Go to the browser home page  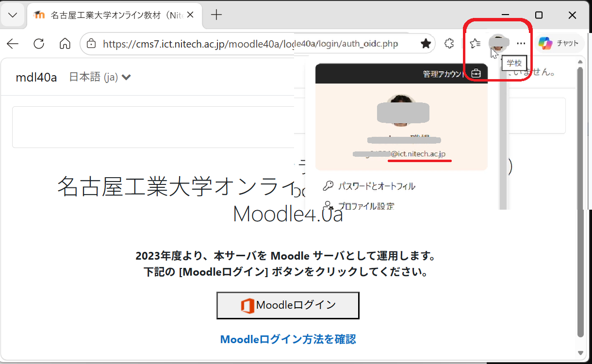click(65, 44)
